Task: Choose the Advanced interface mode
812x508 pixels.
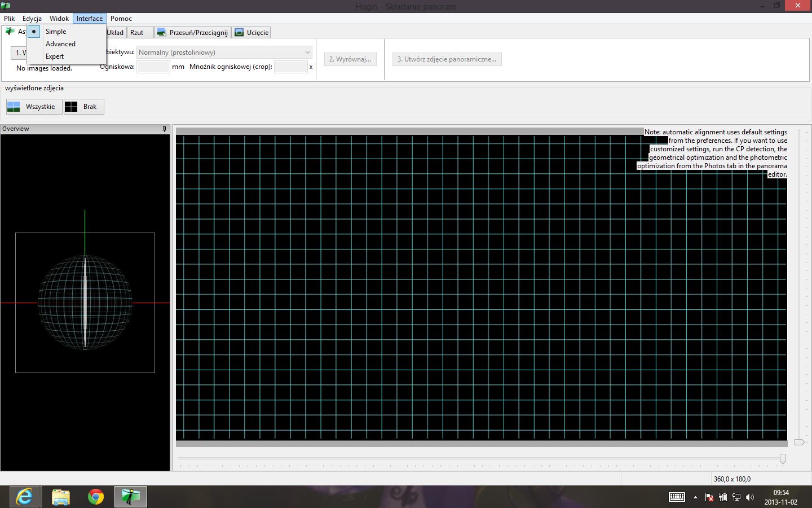Action: [x=67, y=44]
